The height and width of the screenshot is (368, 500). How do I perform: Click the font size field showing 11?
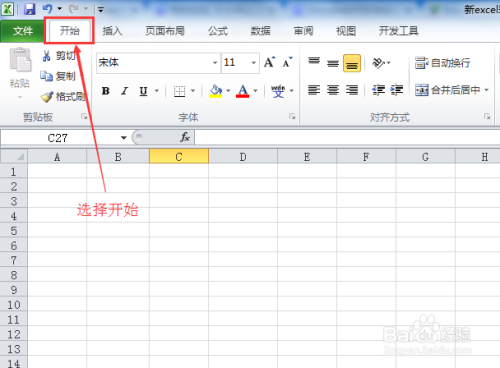coord(235,63)
